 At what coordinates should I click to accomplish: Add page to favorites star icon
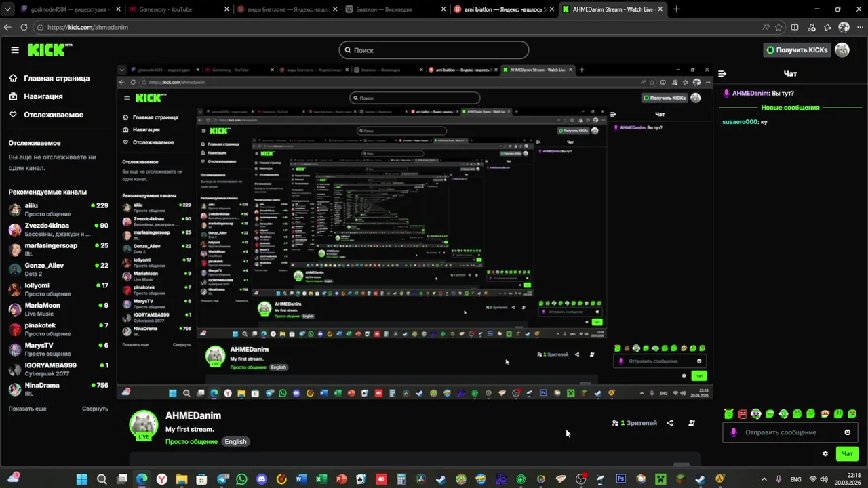(x=778, y=27)
